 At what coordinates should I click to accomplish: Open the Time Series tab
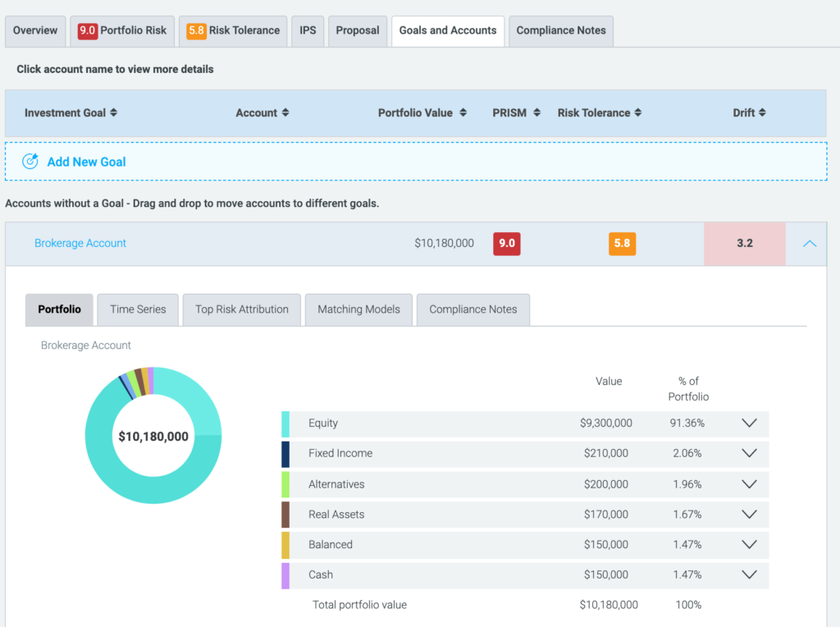[138, 309]
